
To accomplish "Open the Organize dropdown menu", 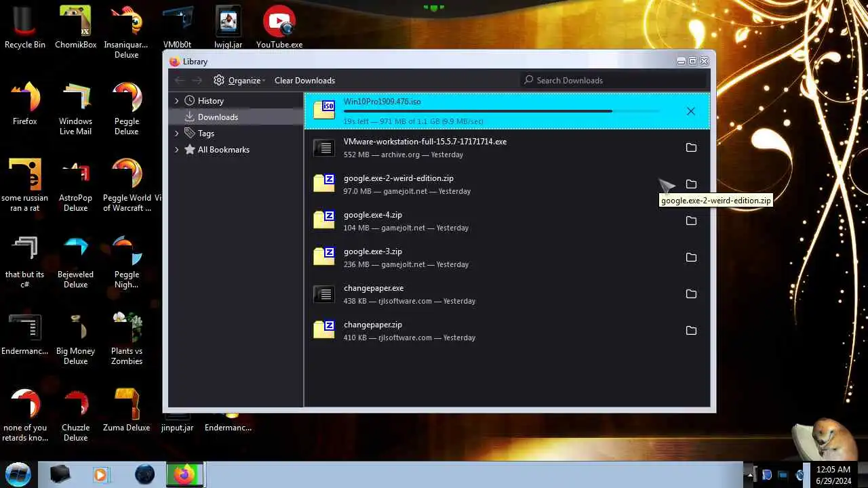I will [239, 80].
